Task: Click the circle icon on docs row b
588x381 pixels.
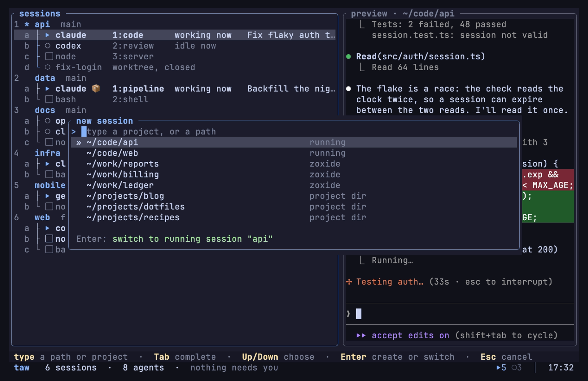Action: pyautogui.click(x=47, y=132)
